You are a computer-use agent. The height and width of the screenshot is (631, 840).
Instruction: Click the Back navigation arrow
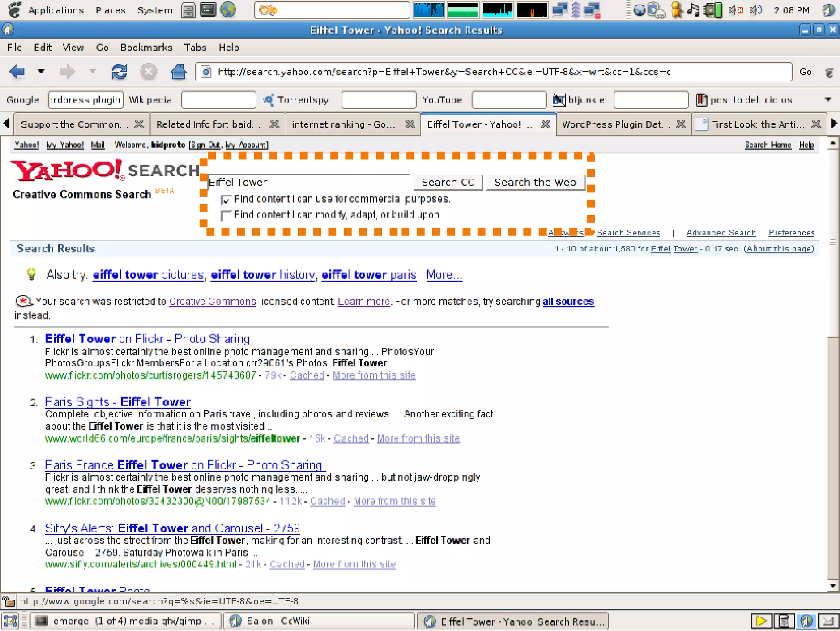coord(17,72)
